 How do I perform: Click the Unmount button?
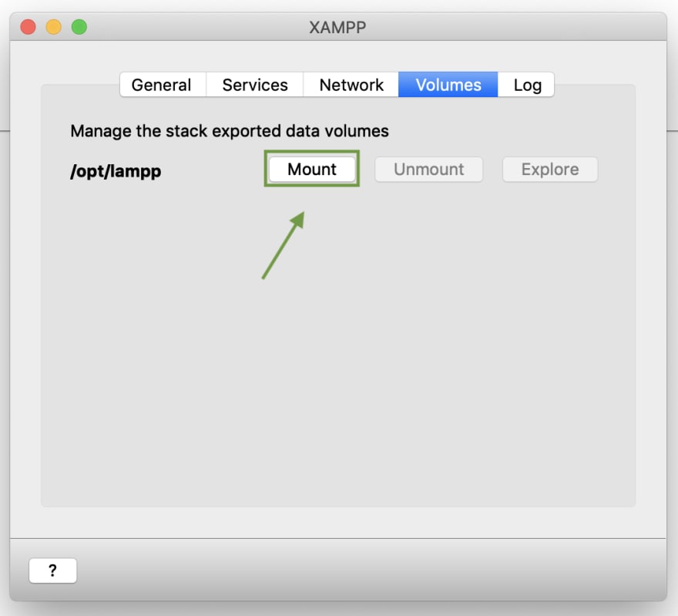[428, 170]
